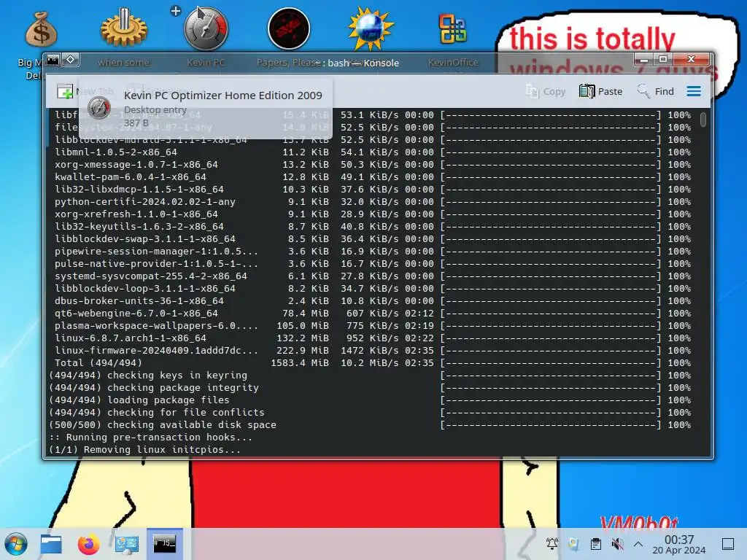The width and height of the screenshot is (747, 560).
Task: Click the text 'qt6-webengine-6.7.0-1-x86_64'
Action: coord(136,314)
